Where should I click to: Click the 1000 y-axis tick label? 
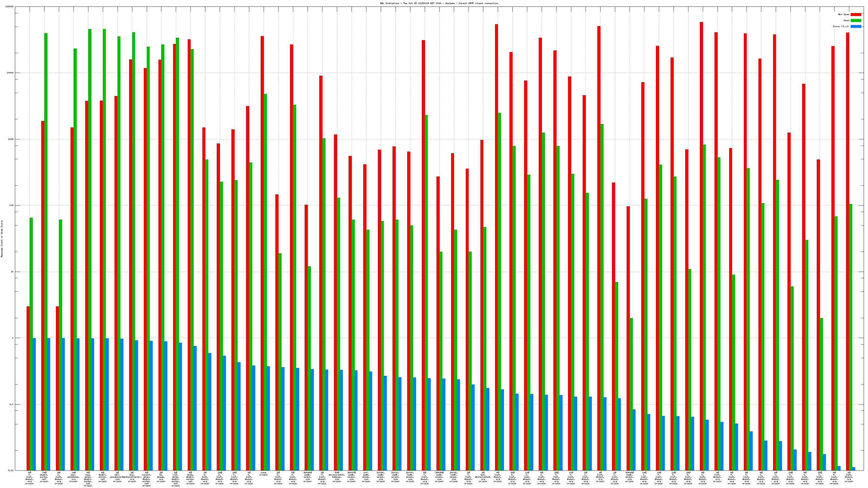[x=11, y=139]
